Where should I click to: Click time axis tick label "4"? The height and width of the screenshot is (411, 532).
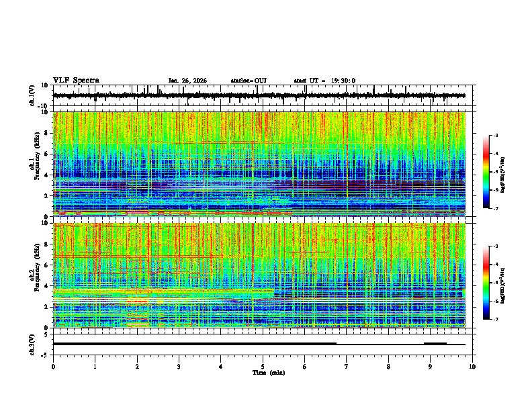(x=221, y=367)
